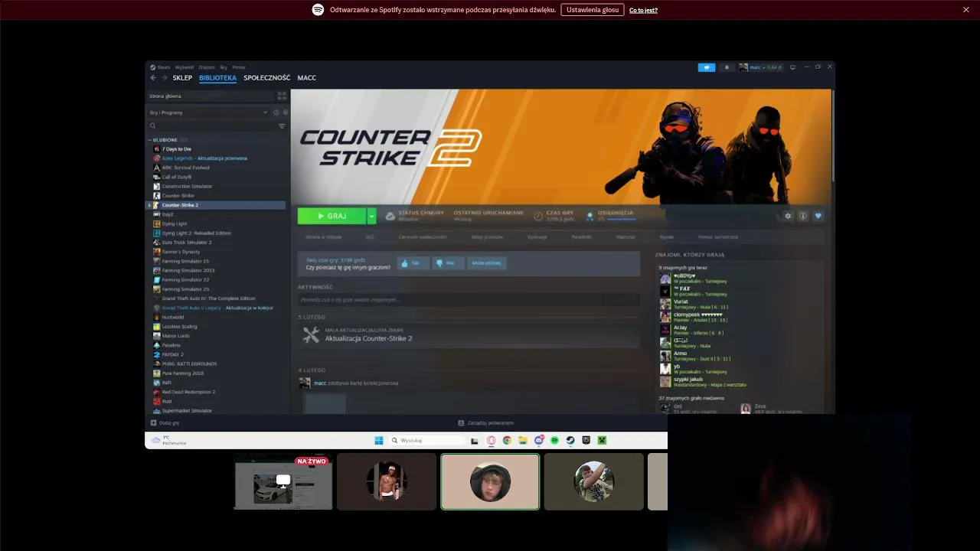980x551 pixels.
Task: Open game info icon
Action: 803,217
